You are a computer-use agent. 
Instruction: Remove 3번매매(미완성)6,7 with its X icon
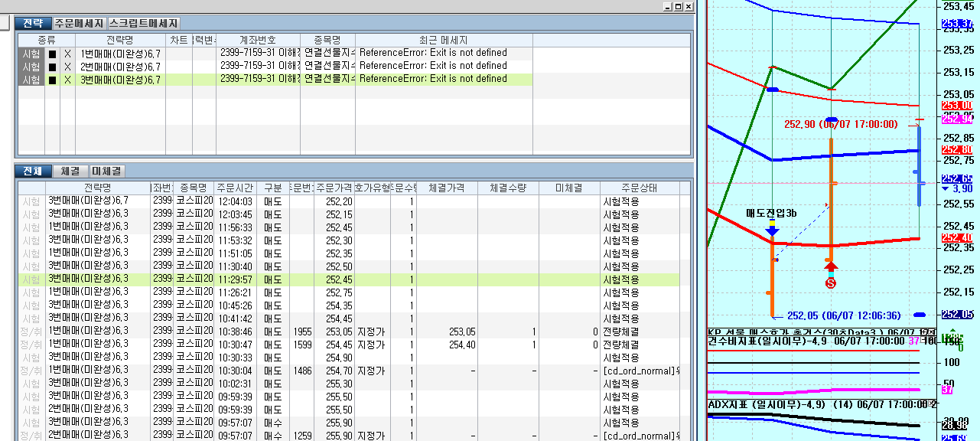pos(67,80)
